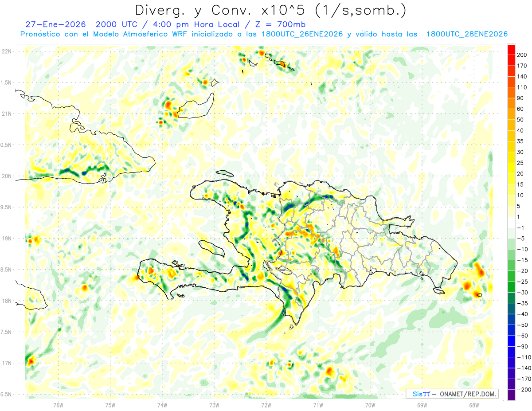
Task: Click the longitude label "72W"
Action: 266,405
